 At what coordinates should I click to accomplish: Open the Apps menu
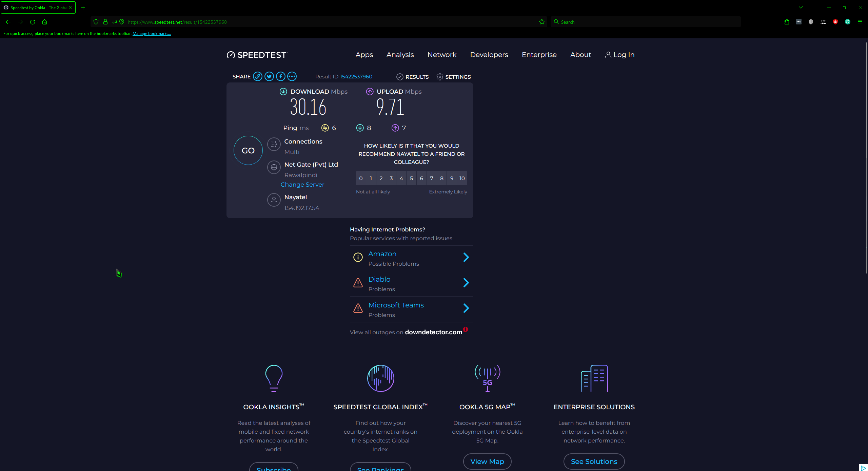tap(364, 55)
